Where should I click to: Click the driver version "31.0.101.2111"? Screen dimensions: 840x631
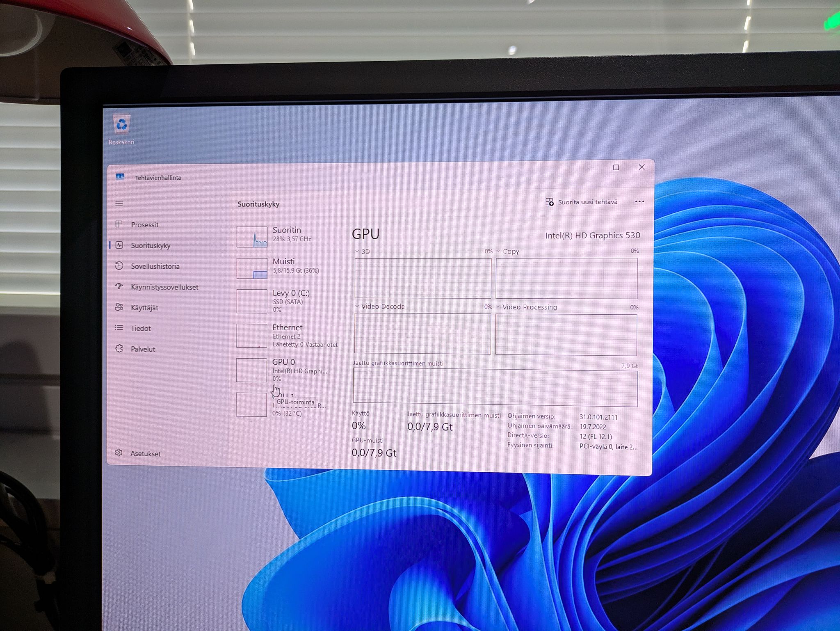click(x=598, y=417)
